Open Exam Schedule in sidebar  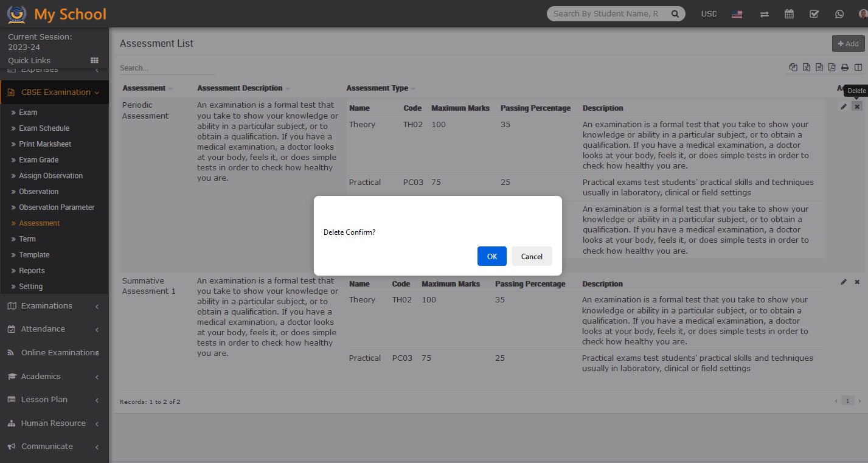(x=44, y=128)
